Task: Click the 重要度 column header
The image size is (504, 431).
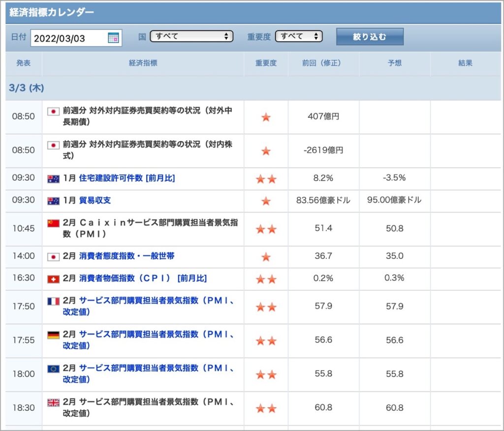Action: tap(266, 63)
